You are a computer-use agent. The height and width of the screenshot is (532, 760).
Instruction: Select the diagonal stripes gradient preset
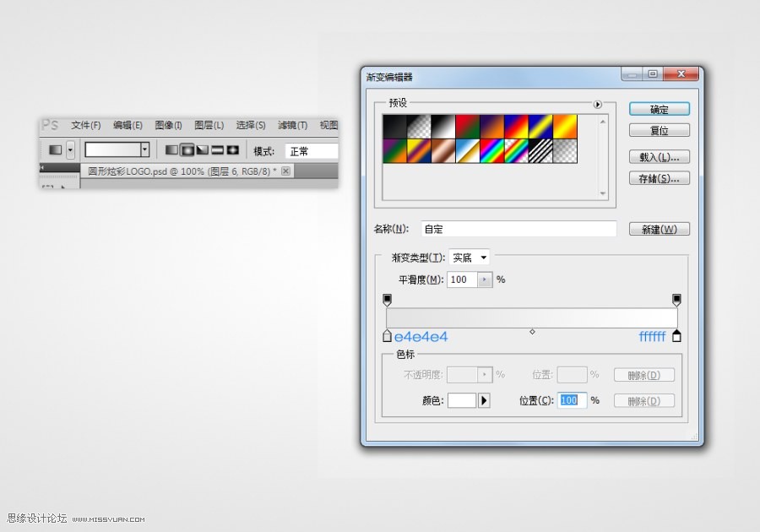[539, 150]
